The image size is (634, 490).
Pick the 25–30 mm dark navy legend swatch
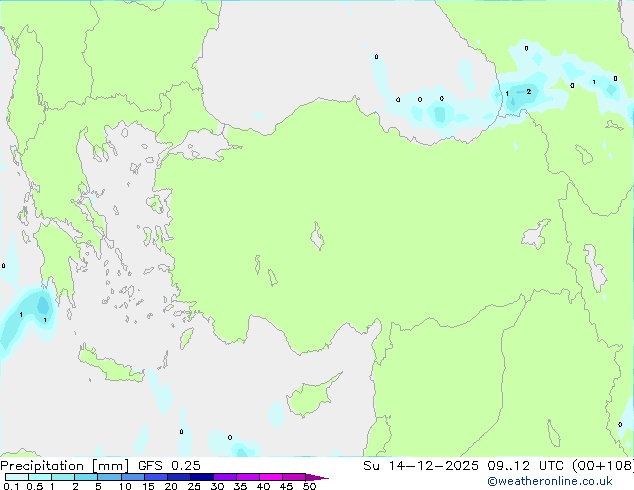pos(201,477)
